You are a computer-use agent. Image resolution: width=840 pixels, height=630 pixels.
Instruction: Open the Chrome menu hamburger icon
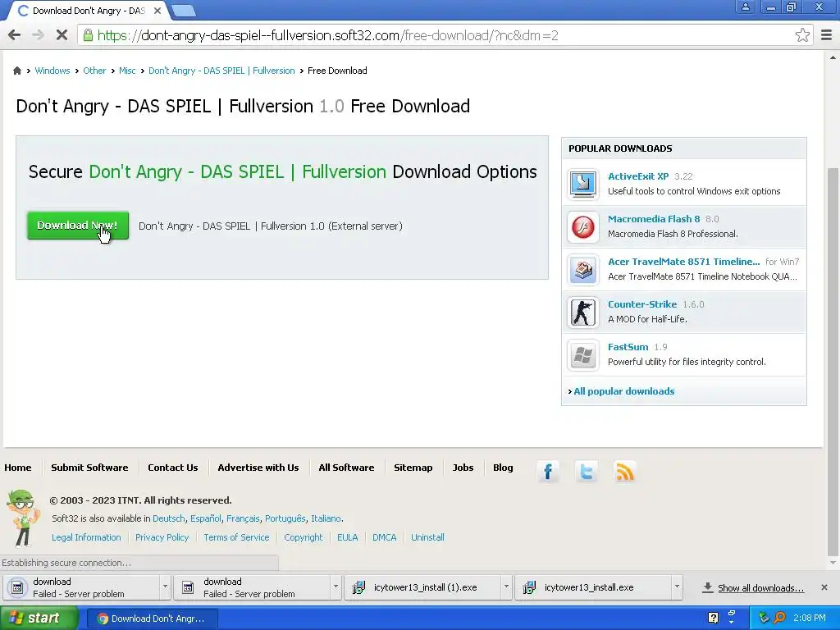click(826, 35)
